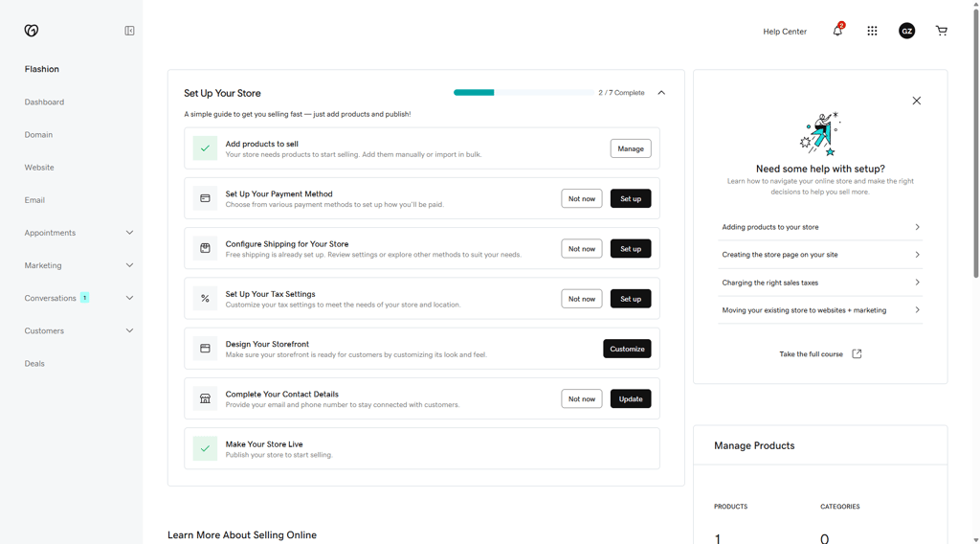Collapse the Set Up Your Store section
The width and height of the screenshot is (980, 544).
(661, 93)
